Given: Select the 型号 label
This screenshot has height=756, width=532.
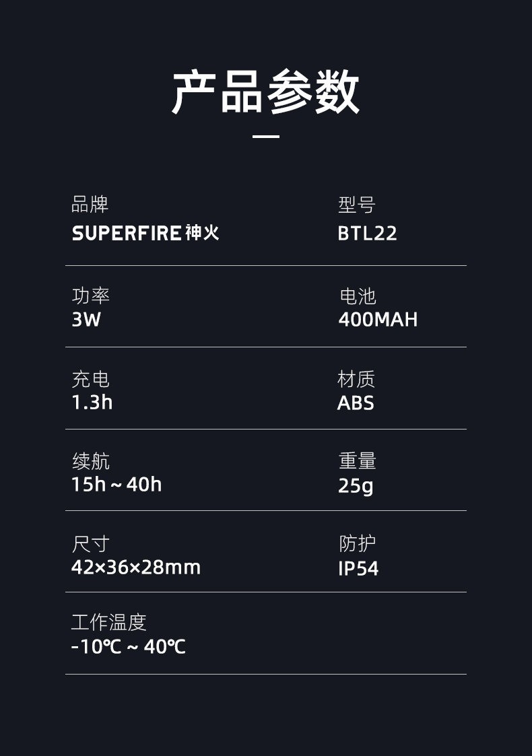Looking at the screenshot, I should 356,205.
